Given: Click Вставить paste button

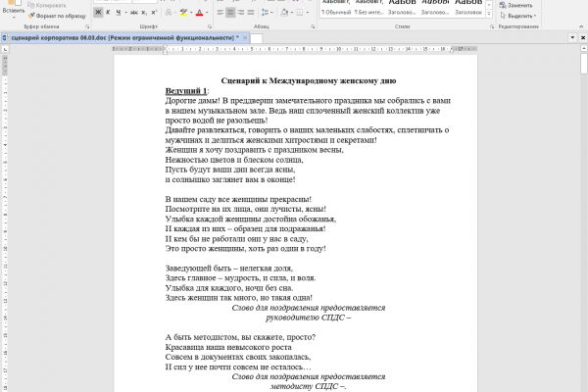Looking at the screenshot, I should 13,5.
